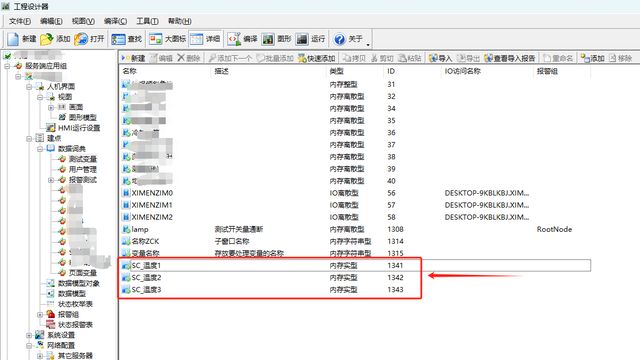The image size is (640, 360).
Task: Click 快速添加 quick add button
Action: 316,58
